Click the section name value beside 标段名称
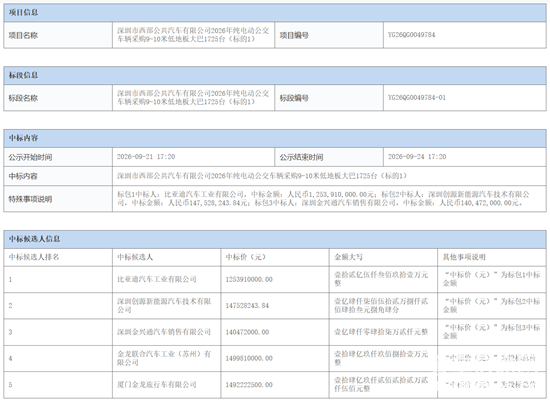 (193, 98)
